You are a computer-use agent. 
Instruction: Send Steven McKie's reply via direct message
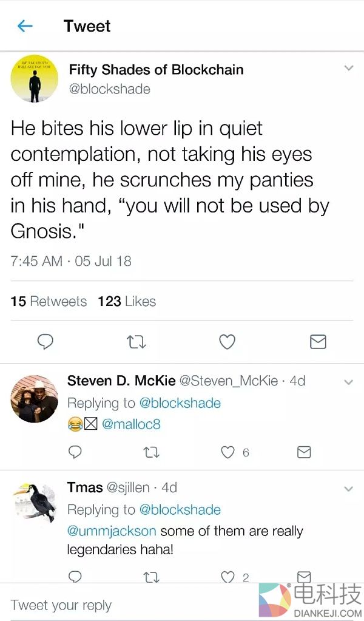click(x=304, y=452)
